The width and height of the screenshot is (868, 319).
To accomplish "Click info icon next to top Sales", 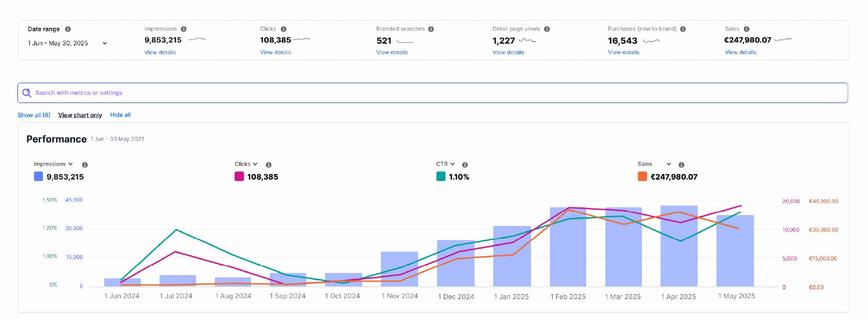I will [x=747, y=29].
